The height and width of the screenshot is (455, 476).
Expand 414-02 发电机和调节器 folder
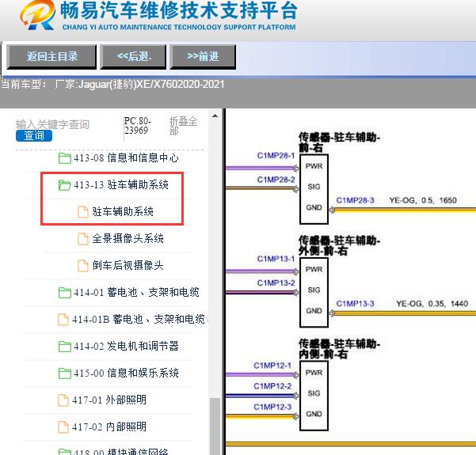tap(126, 346)
